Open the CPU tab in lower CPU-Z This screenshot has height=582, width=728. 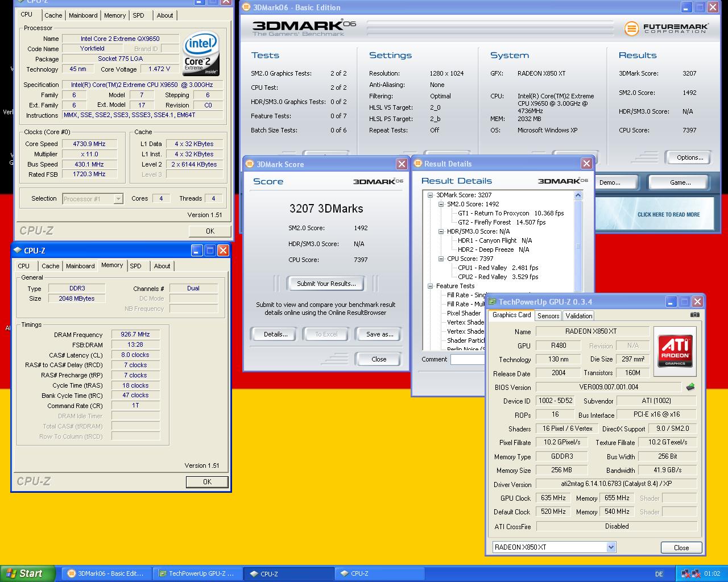coord(24,266)
